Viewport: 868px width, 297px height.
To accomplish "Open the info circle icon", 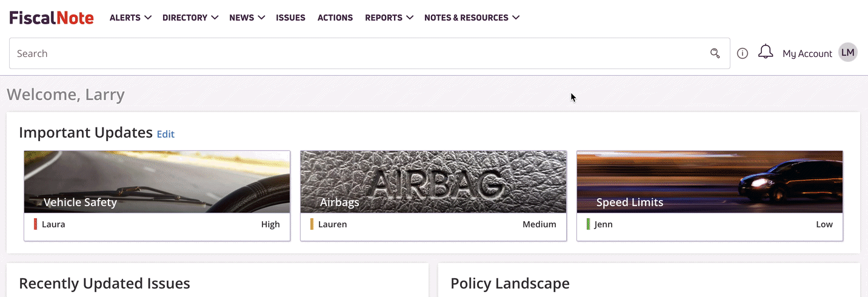I will [743, 53].
